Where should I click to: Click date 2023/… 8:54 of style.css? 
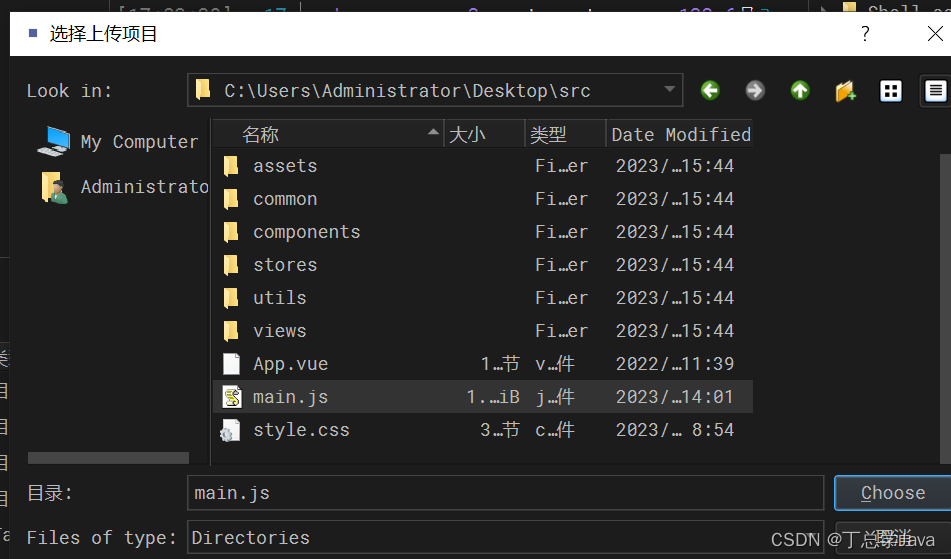point(675,430)
